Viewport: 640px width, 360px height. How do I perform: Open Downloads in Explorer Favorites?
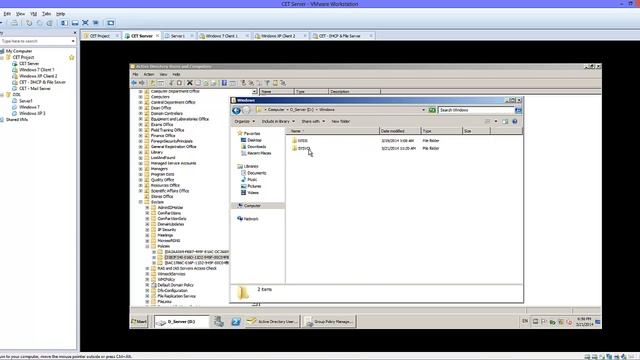click(x=256, y=147)
